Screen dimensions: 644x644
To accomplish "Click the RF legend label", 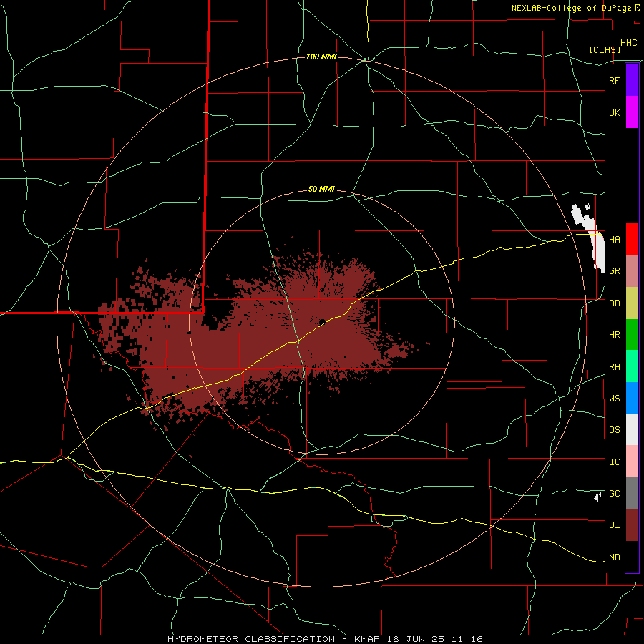I will [x=614, y=80].
